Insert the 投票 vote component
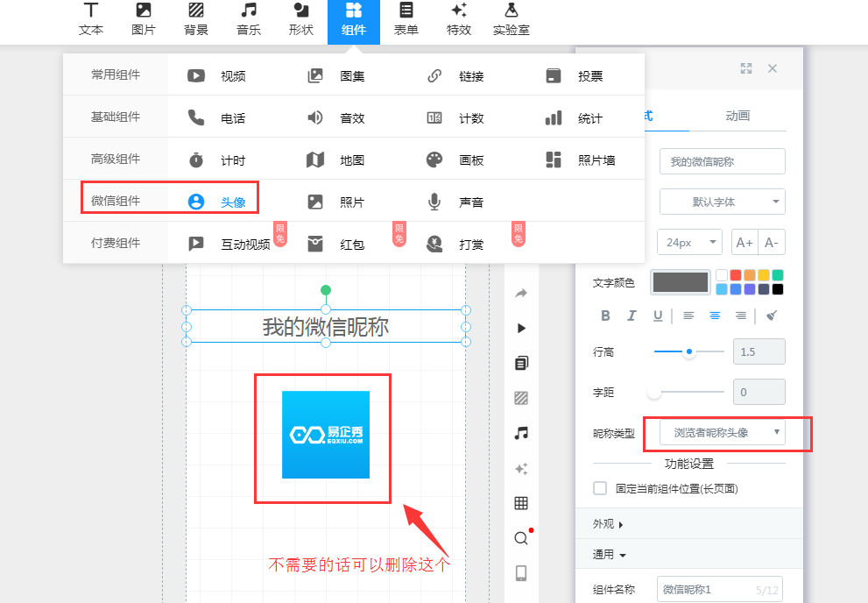 point(574,76)
